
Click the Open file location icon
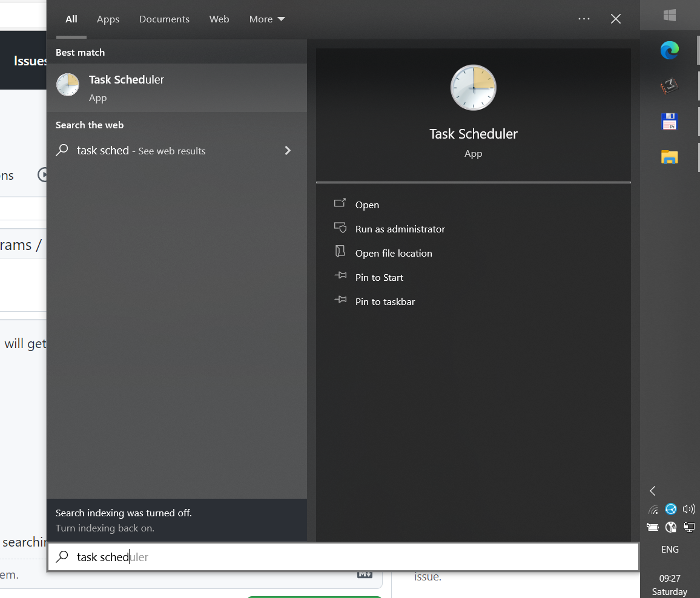click(340, 251)
